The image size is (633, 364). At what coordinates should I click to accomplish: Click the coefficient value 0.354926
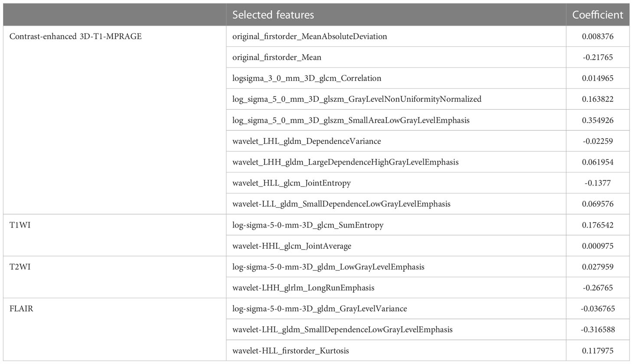[597, 120]
